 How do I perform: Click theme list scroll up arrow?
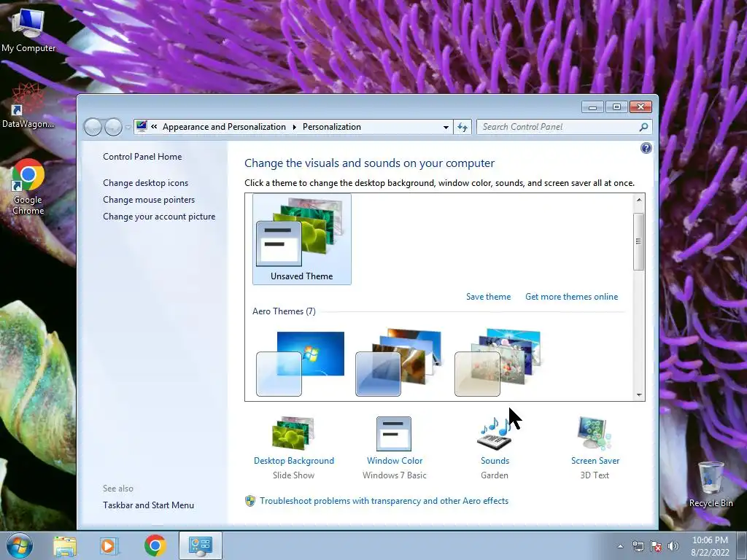[639, 201]
